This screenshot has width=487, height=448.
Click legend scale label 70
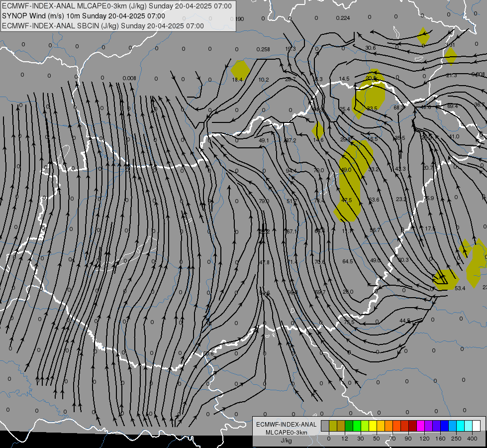392,439
